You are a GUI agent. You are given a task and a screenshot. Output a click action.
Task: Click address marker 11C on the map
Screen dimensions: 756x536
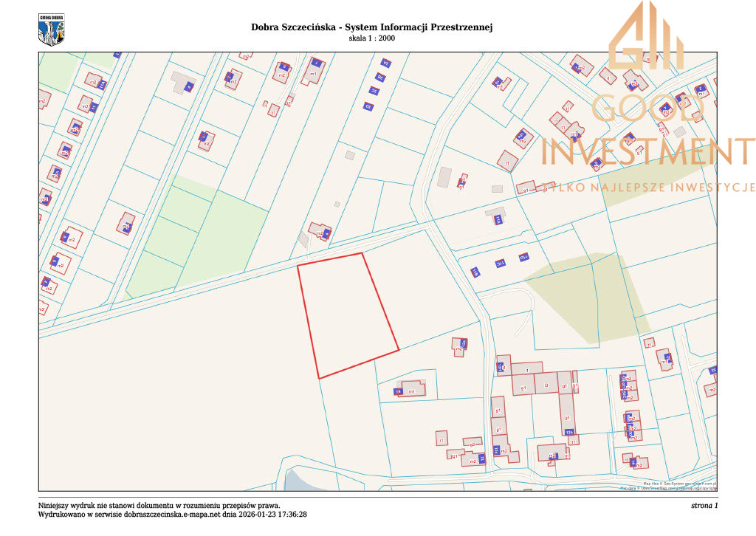pyautogui.click(x=500, y=264)
